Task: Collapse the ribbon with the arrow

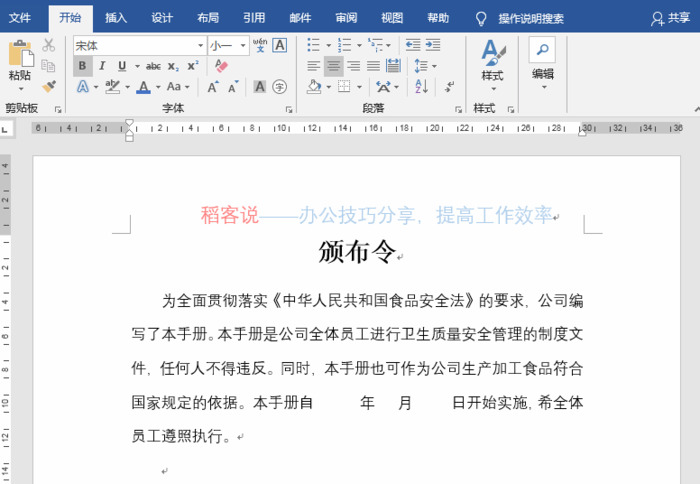Action: click(696, 109)
